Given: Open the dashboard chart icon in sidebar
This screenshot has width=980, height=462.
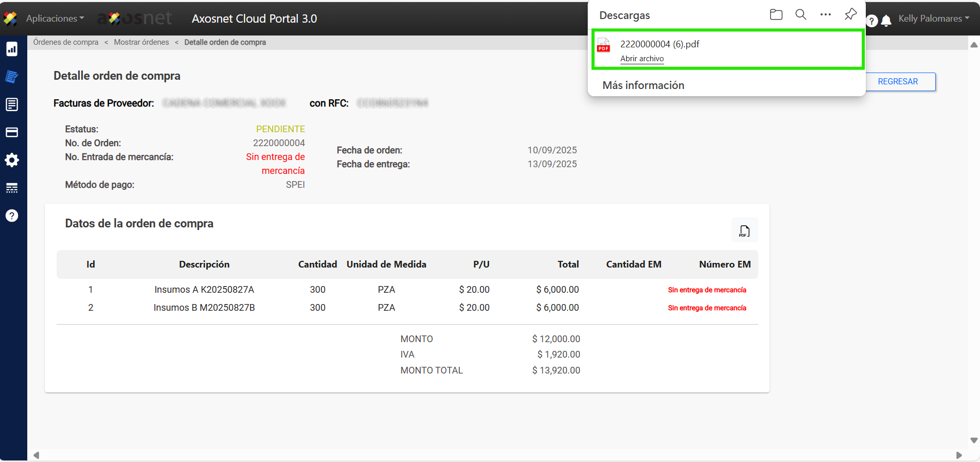Looking at the screenshot, I should 12,49.
